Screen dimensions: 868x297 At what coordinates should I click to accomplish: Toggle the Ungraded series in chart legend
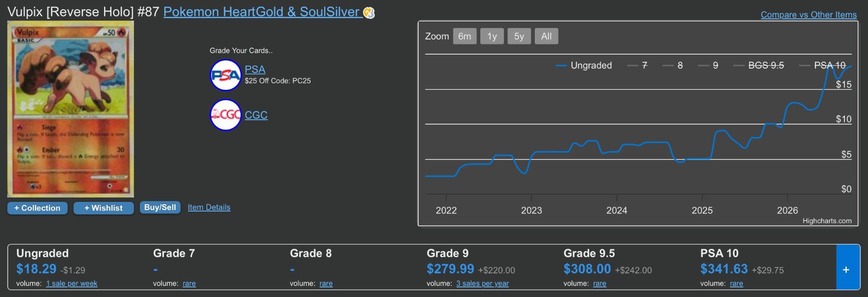(x=584, y=65)
